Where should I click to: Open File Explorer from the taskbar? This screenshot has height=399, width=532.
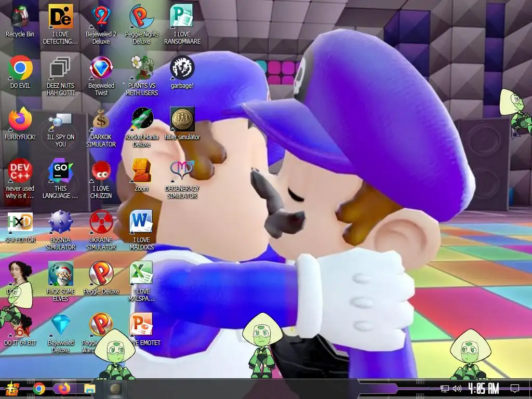pos(90,389)
